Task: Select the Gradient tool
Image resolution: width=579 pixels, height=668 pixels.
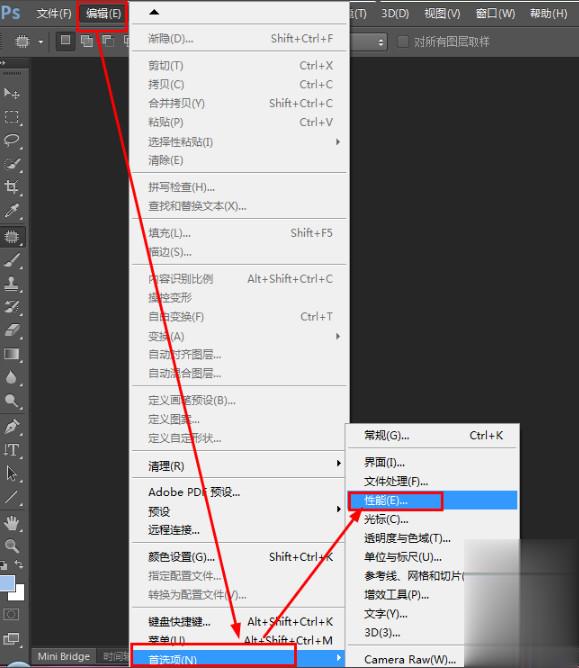Action: [11, 354]
